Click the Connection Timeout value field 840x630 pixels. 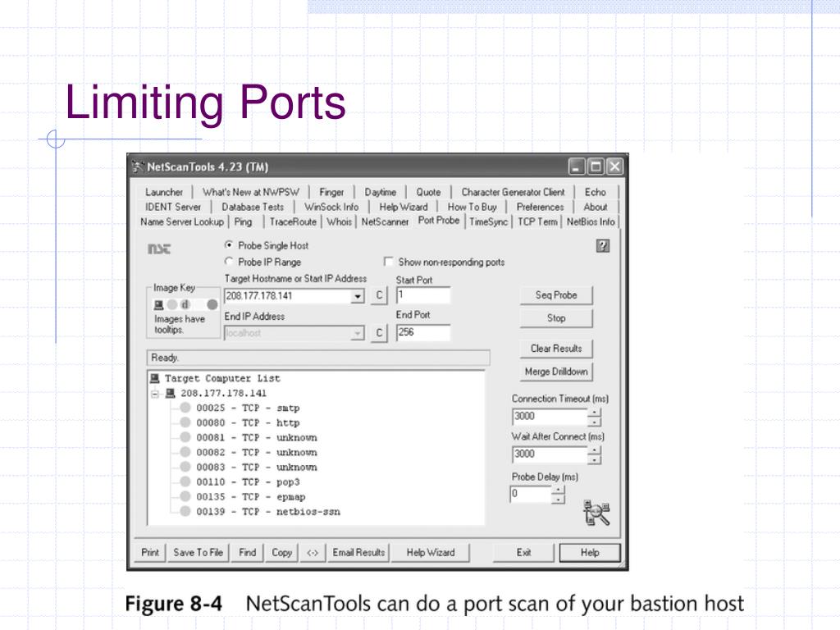click(550, 417)
